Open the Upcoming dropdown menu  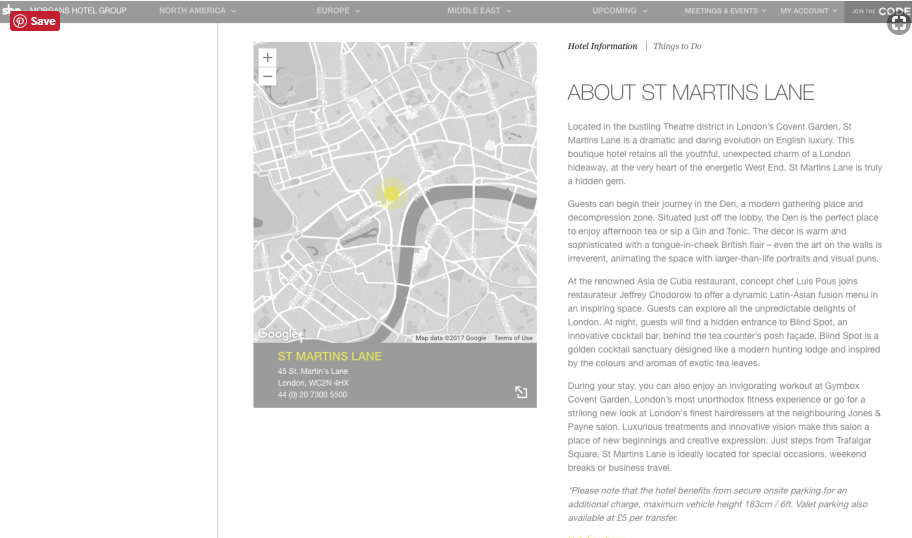(x=620, y=10)
